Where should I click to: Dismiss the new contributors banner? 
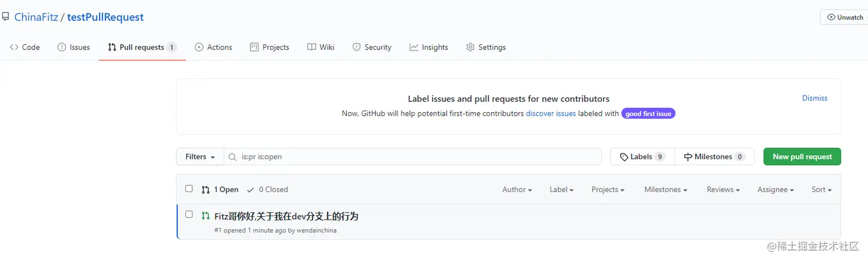click(815, 98)
